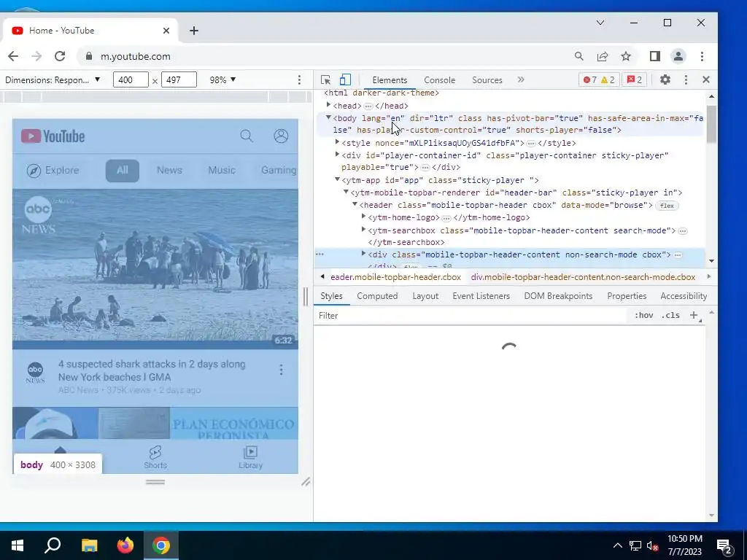Click the errors and warnings counter
Screen dimensions: 747x560
coord(600,80)
